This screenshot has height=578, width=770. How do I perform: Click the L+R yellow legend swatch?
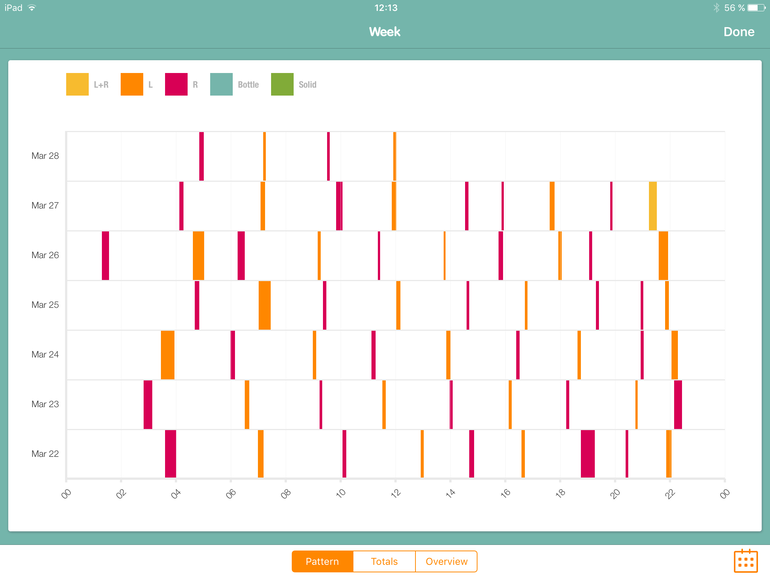[x=77, y=85]
